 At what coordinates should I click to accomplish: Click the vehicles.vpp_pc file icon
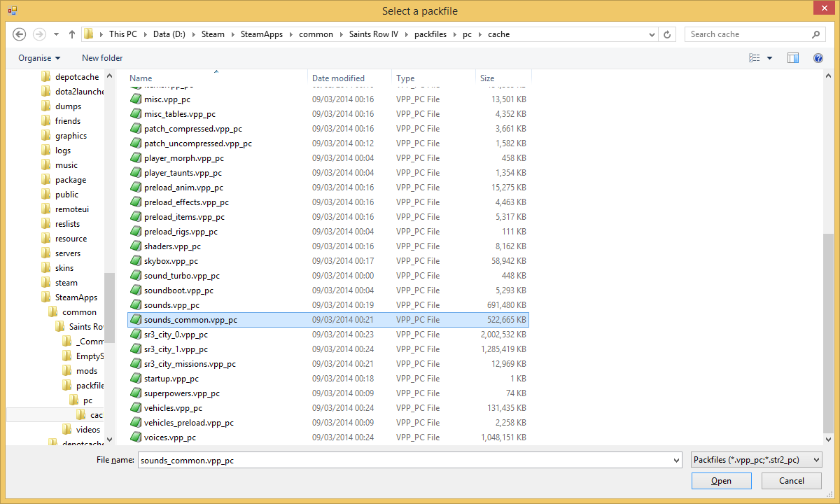136,408
